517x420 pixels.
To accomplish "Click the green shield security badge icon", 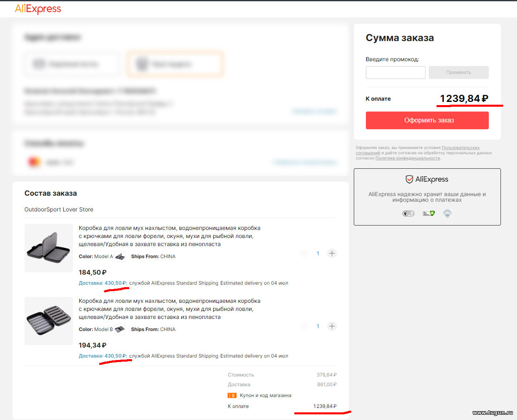I will point(429,213).
